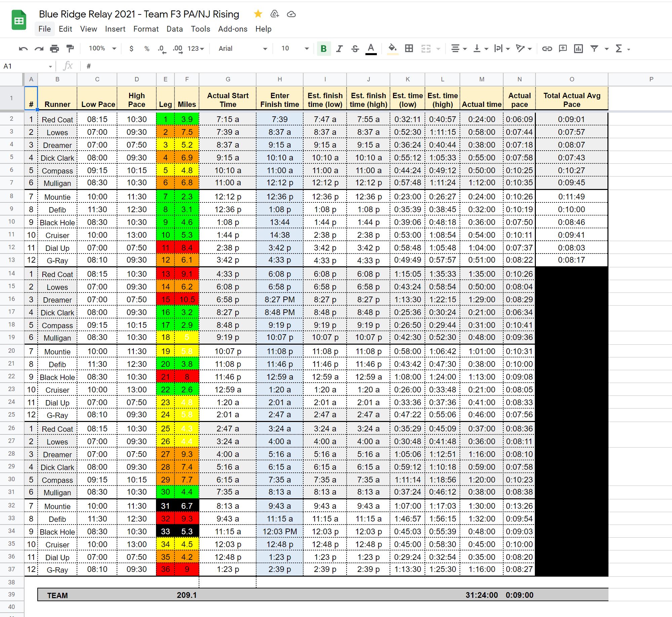
Task: Open the Help menu
Action: [263, 29]
